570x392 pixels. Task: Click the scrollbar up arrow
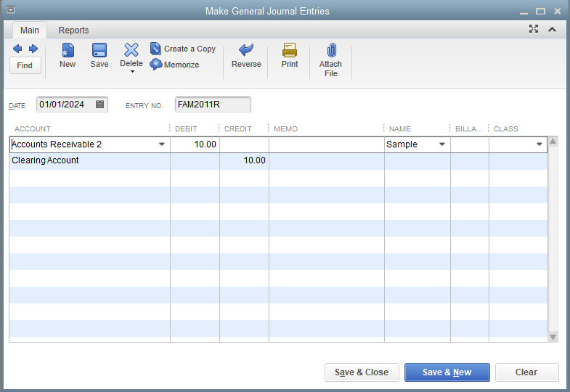pyautogui.click(x=553, y=142)
